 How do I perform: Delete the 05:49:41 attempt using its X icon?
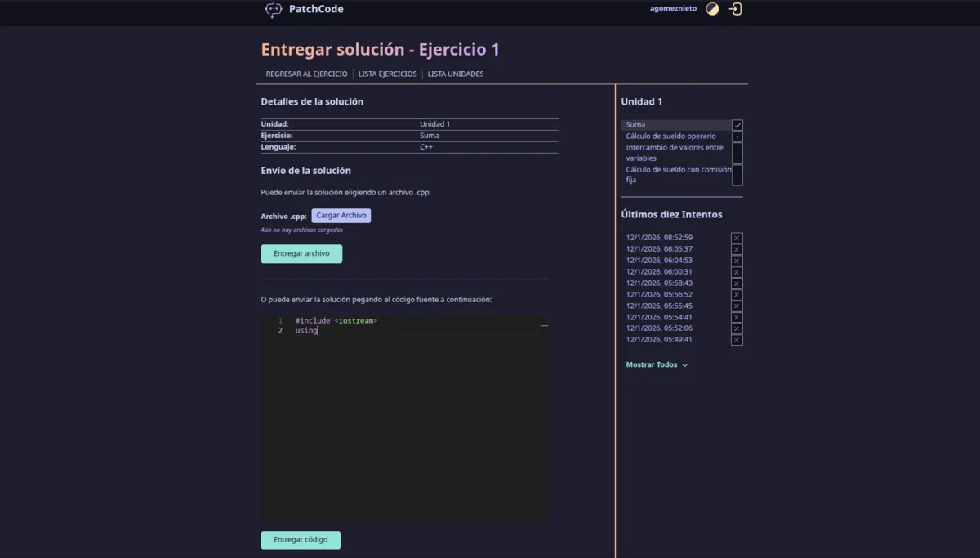point(737,340)
